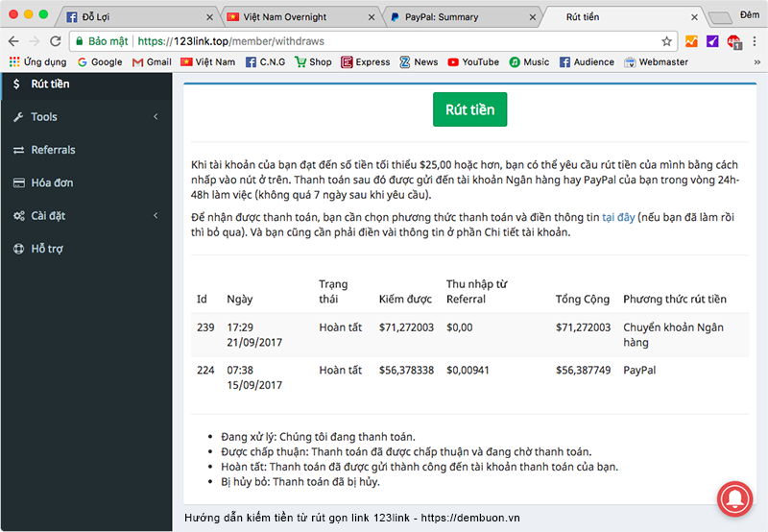Click the Hóa đơn card icon
768x532 pixels.
pyautogui.click(x=18, y=183)
